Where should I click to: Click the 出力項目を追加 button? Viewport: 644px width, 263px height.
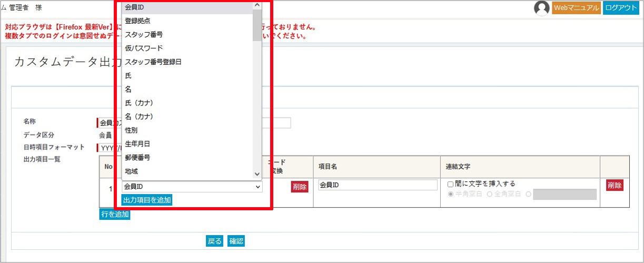click(x=147, y=200)
